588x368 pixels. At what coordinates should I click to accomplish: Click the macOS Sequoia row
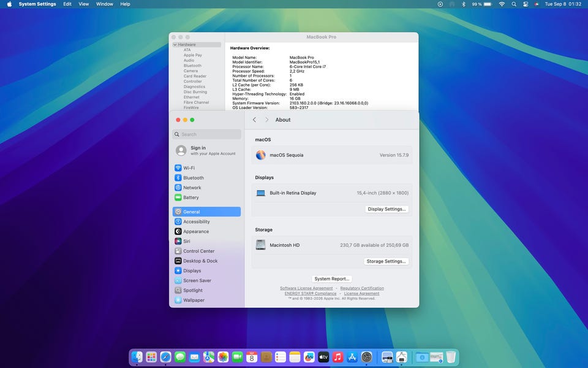click(x=332, y=155)
